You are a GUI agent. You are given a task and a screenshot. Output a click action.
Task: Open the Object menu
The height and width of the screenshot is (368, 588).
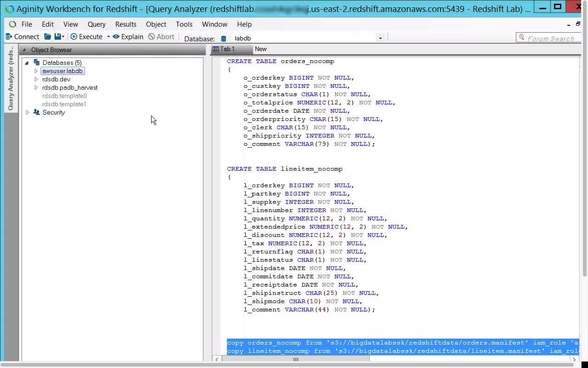click(156, 24)
